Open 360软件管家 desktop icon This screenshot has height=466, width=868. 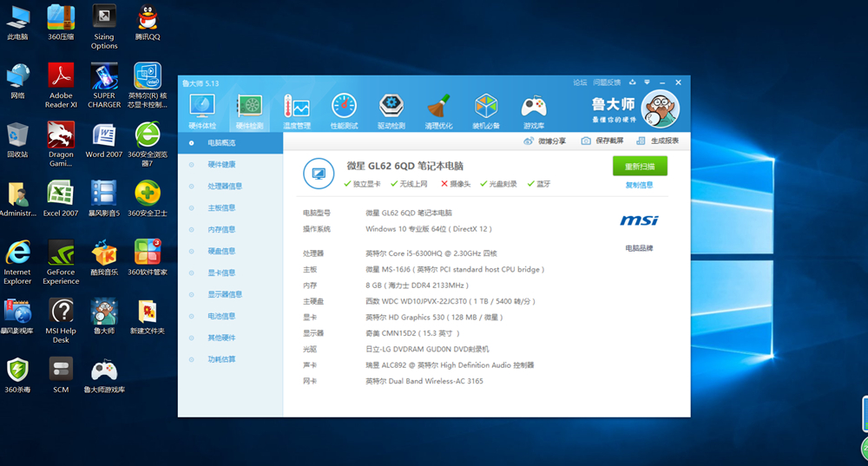148,258
